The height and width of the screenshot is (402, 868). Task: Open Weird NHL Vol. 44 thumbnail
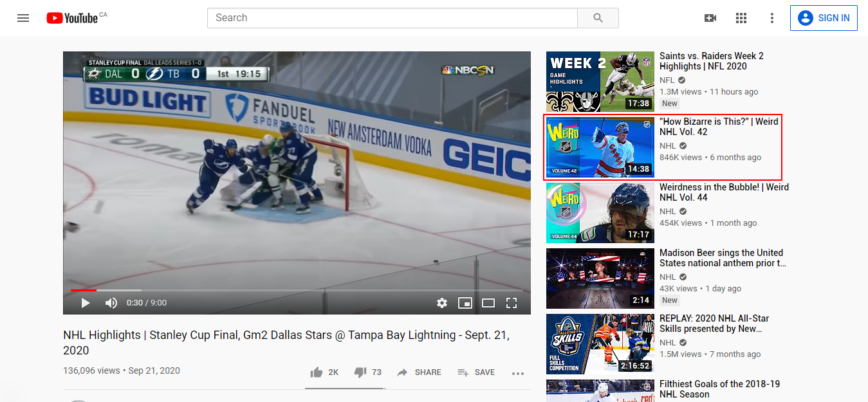600,214
